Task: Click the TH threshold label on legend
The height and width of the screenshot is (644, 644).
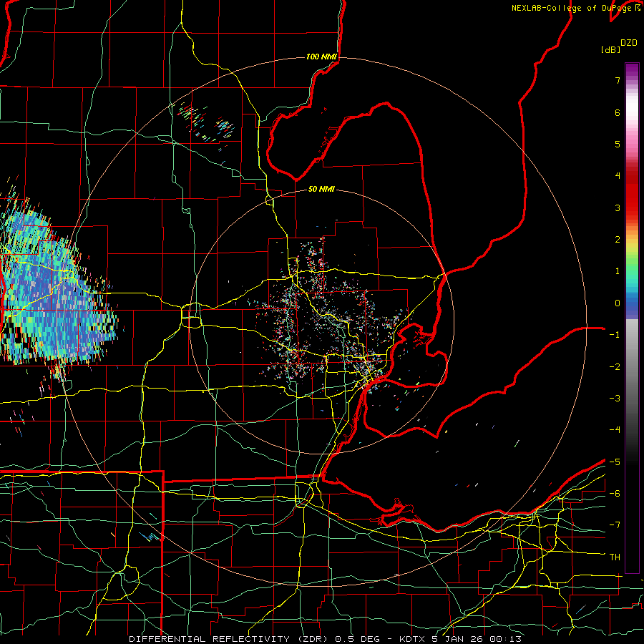Action: pos(615,557)
